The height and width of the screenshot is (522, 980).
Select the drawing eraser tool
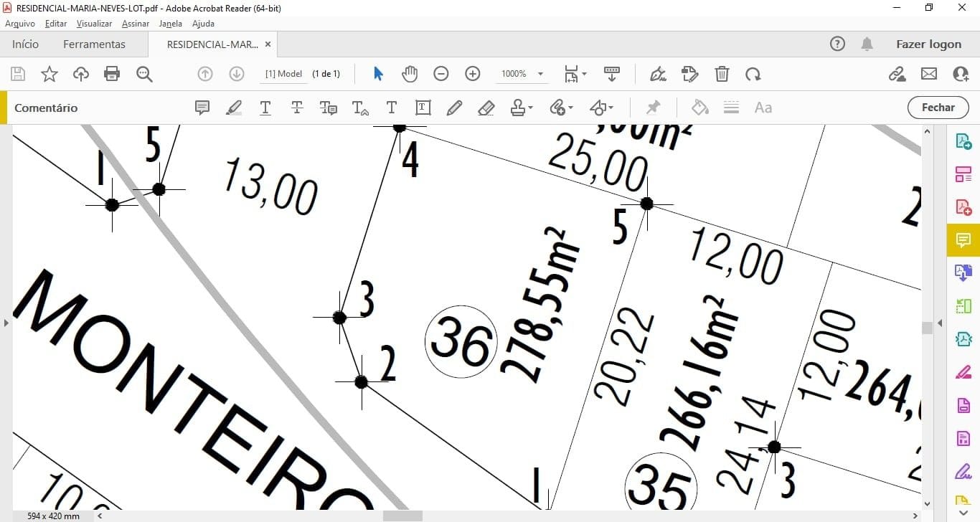(x=486, y=108)
